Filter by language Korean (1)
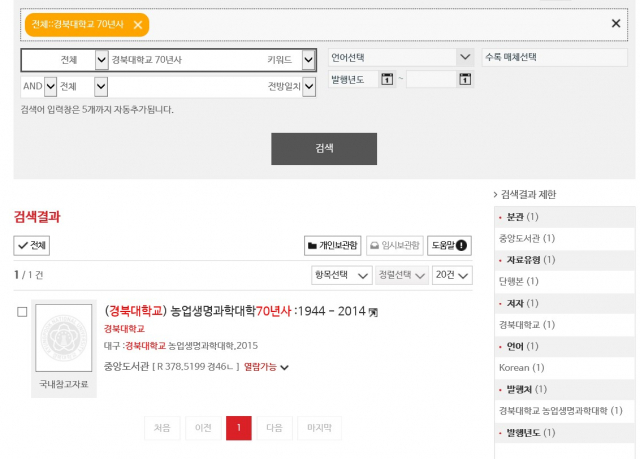This screenshot has width=640, height=459. (522, 368)
